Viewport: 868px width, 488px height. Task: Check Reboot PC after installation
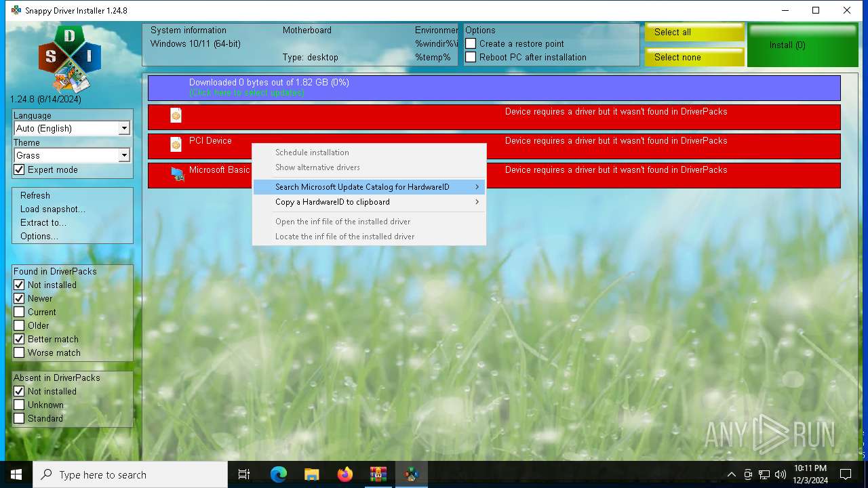[x=471, y=57]
